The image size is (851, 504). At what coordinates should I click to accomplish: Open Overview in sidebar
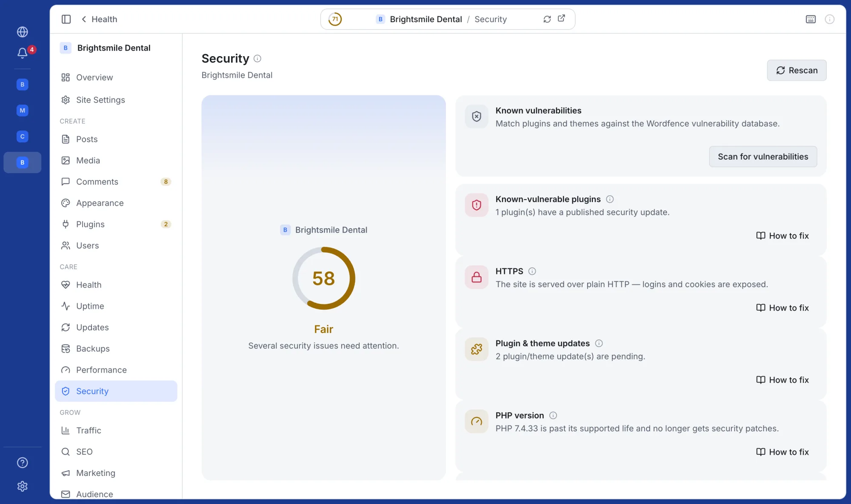click(x=116, y=77)
